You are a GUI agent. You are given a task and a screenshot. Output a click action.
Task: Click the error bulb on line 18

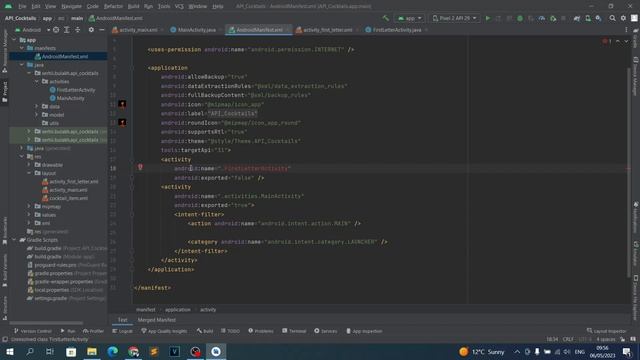[x=140, y=167]
